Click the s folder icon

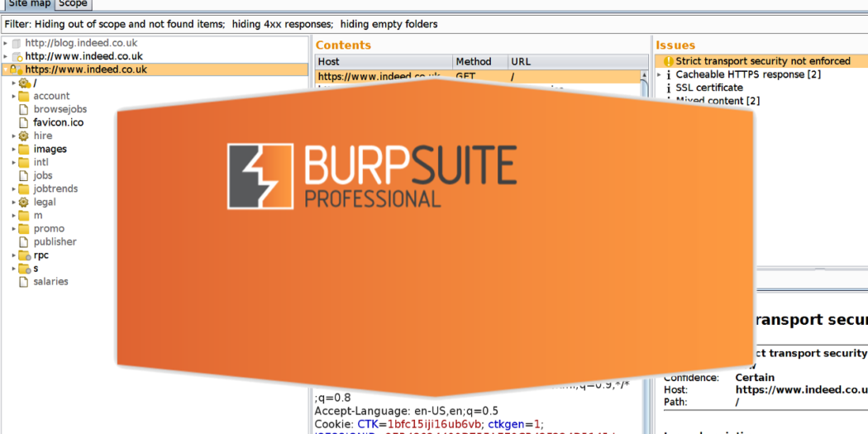pyautogui.click(x=24, y=269)
